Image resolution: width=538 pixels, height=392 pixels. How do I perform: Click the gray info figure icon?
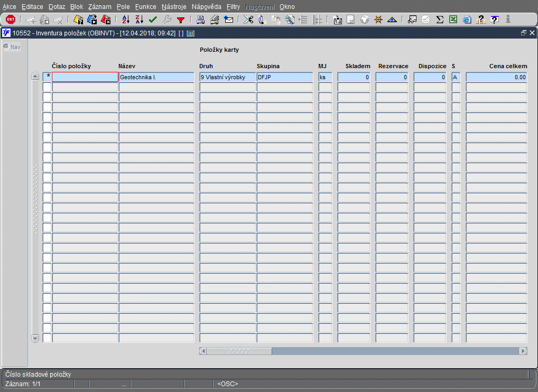[x=508, y=20]
